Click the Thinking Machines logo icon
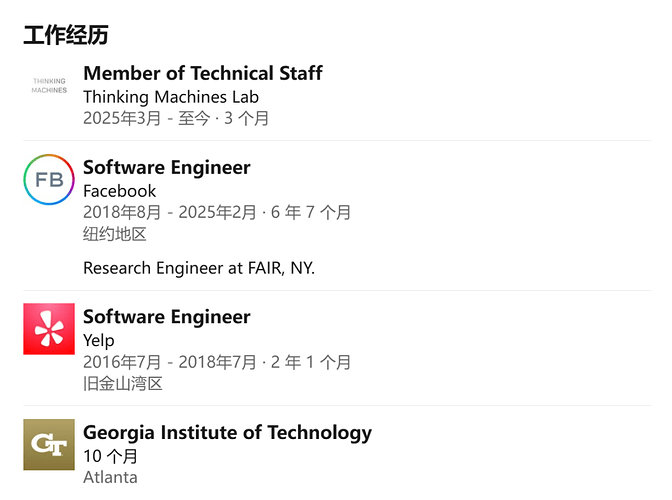This screenshot has width=672, height=500. click(49, 85)
